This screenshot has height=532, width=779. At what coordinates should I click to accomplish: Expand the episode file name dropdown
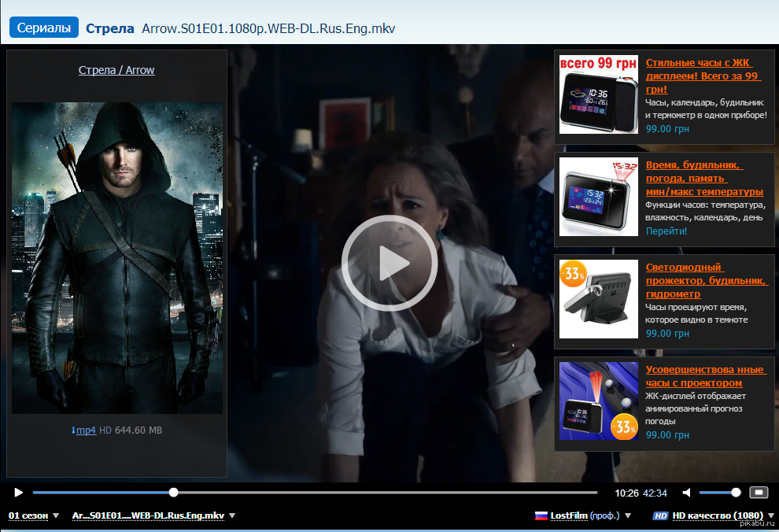(x=153, y=516)
